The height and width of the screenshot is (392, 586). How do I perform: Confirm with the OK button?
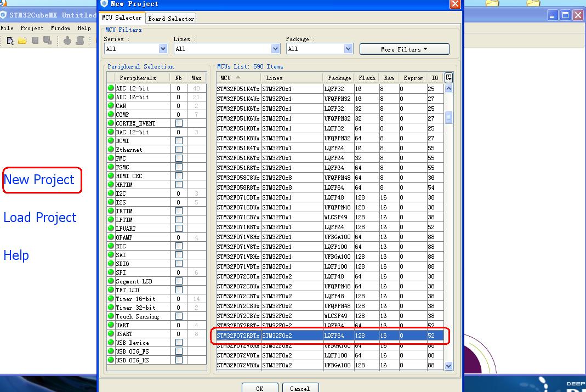click(260, 388)
